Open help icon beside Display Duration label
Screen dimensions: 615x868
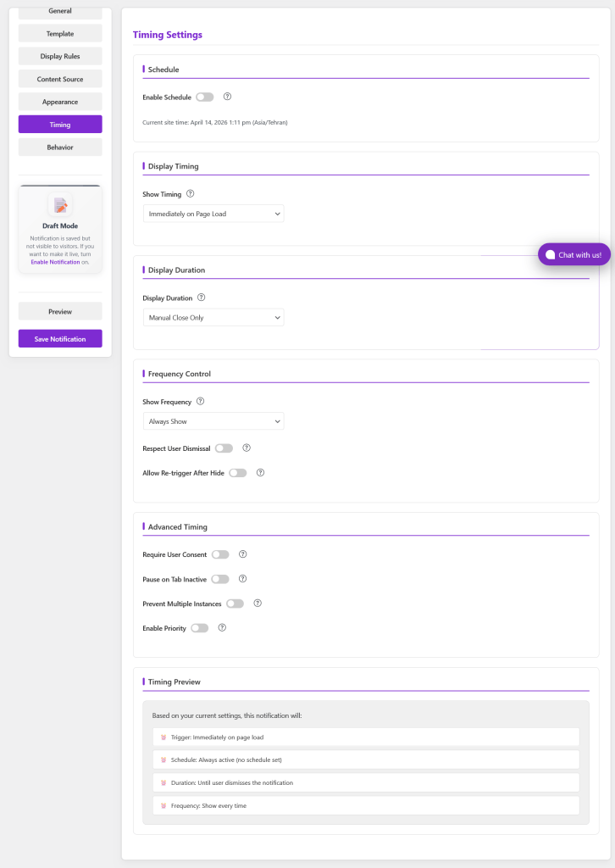coord(202,298)
